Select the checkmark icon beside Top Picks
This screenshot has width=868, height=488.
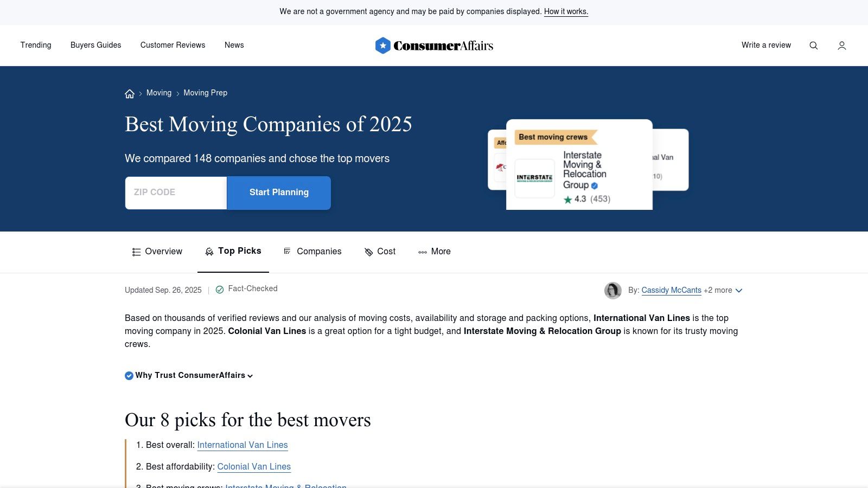209,252
